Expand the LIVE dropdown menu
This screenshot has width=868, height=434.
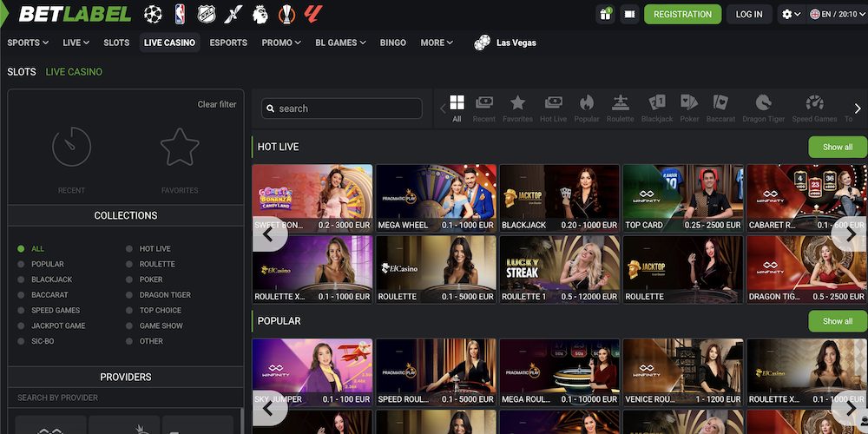point(76,43)
